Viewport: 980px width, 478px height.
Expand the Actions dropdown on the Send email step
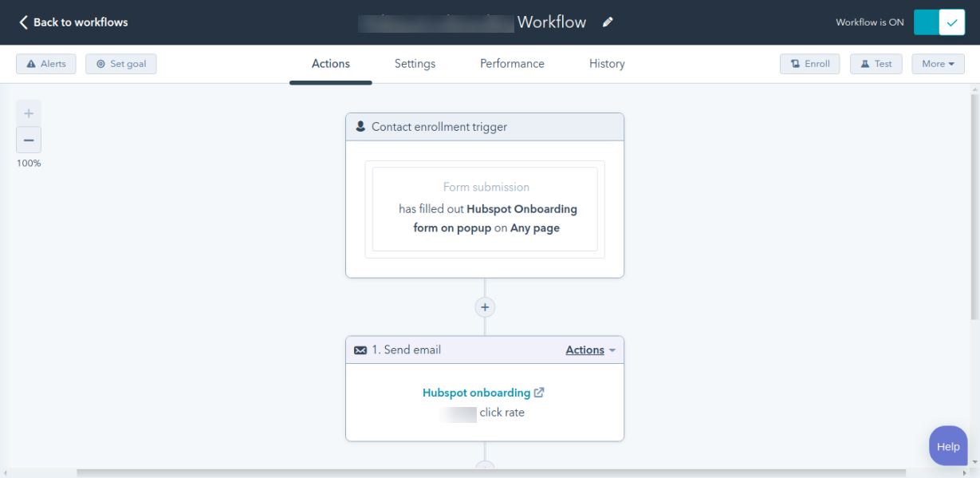pyautogui.click(x=590, y=350)
